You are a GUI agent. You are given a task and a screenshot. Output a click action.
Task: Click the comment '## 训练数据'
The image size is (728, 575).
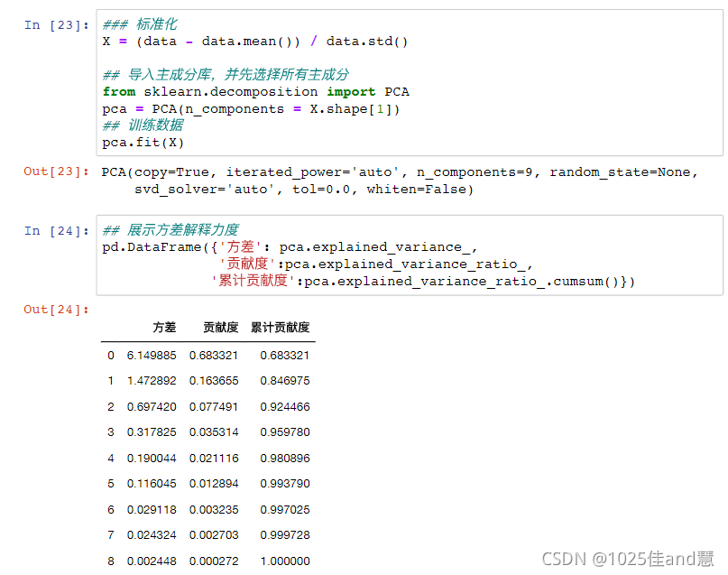click(143, 125)
